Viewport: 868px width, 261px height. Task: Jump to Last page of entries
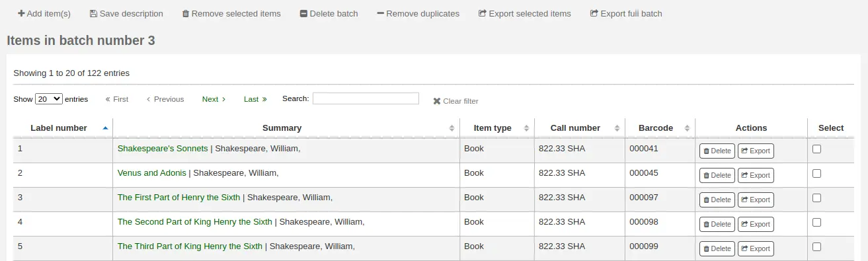pos(255,99)
